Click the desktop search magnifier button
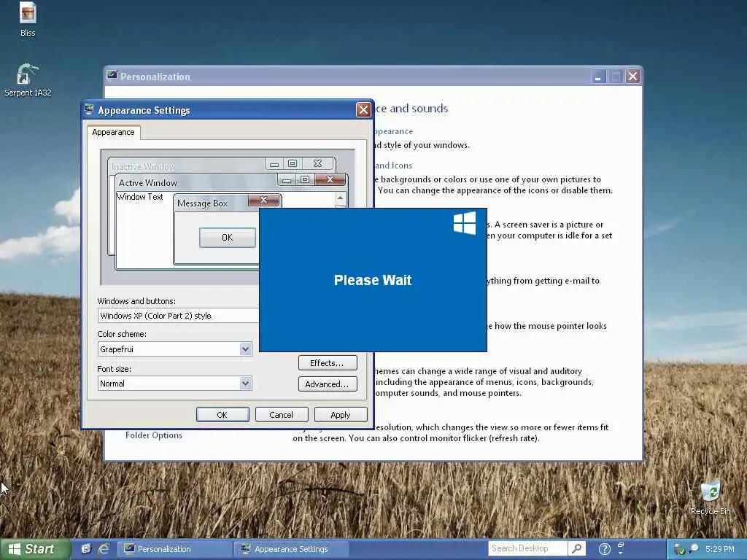 [576, 548]
